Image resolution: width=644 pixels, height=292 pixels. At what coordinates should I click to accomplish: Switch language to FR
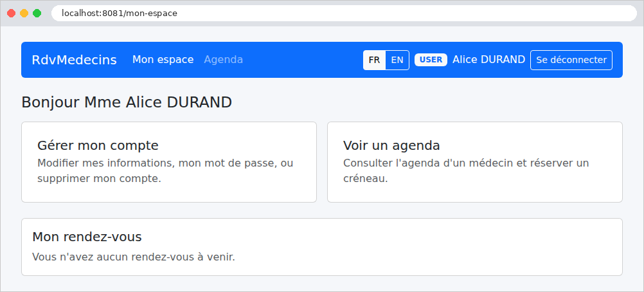pyautogui.click(x=374, y=60)
